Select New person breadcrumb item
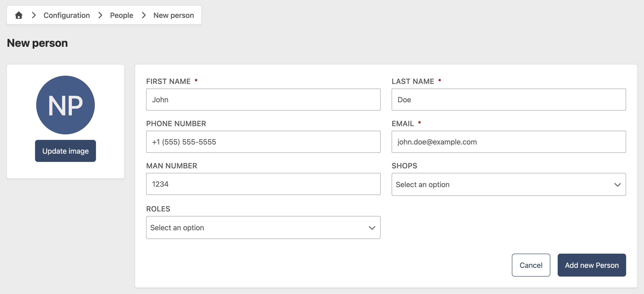 [174, 15]
